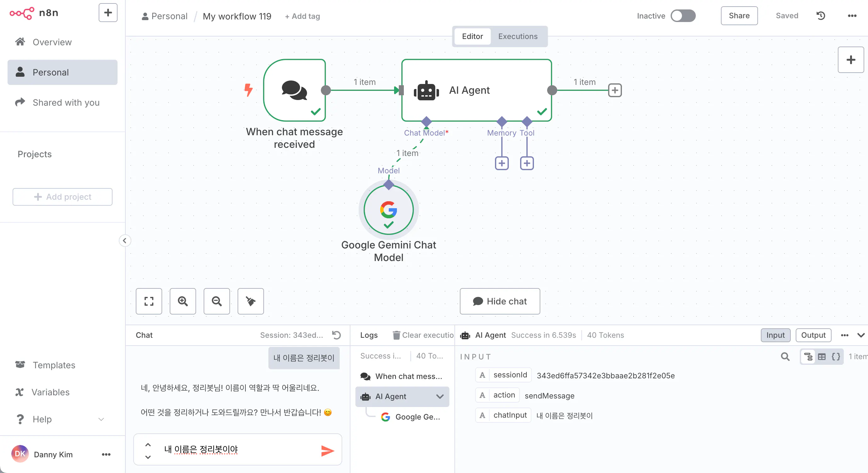868x473 pixels.
Task: Reset the chat session icon
Action: [x=336, y=335]
